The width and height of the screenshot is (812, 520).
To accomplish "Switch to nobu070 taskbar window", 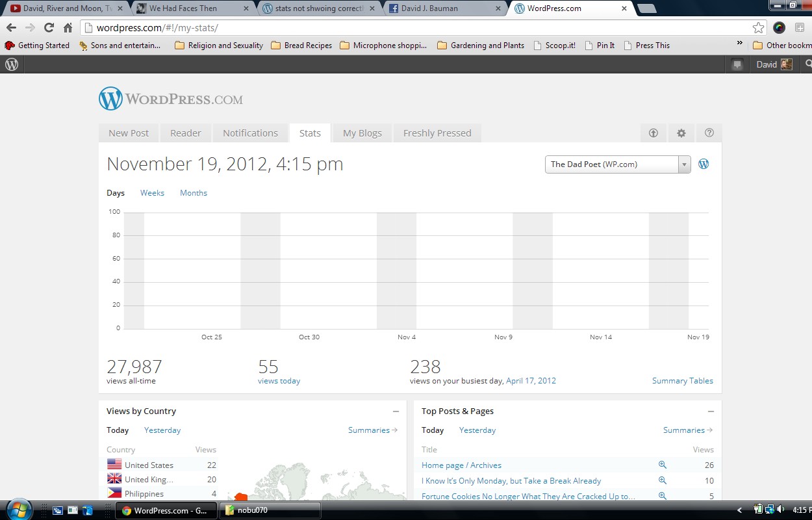I will pos(270,510).
